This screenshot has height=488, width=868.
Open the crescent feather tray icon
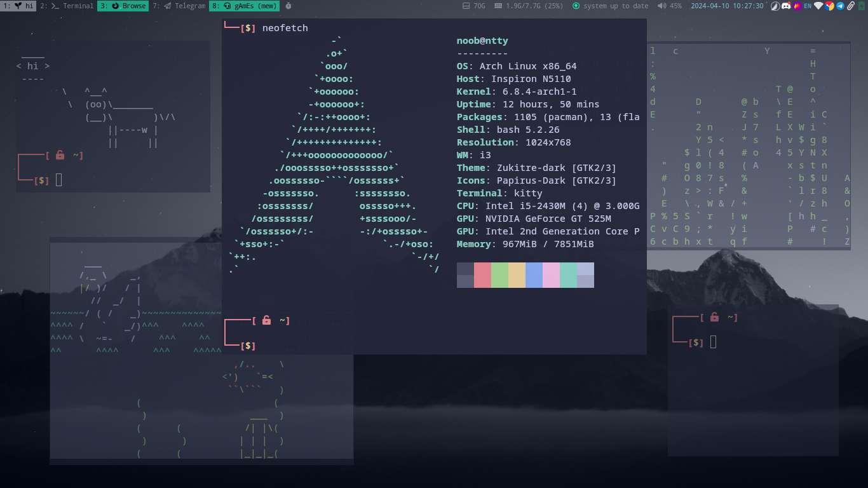(x=775, y=6)
